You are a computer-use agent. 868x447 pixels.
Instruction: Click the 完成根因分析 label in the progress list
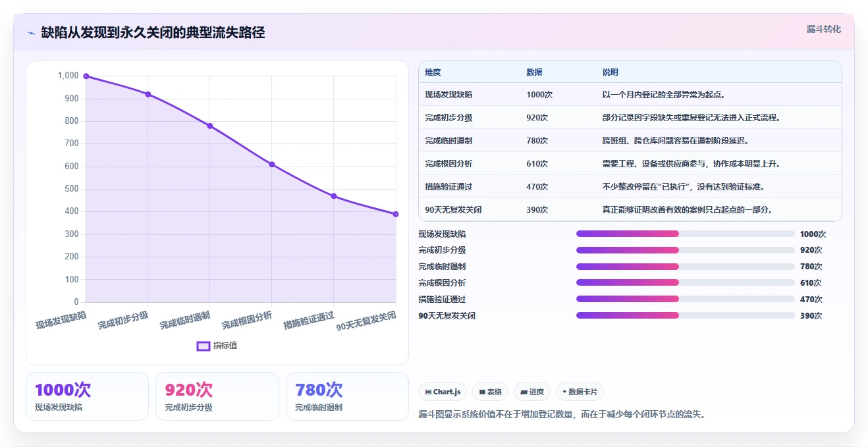coord(442,283)
